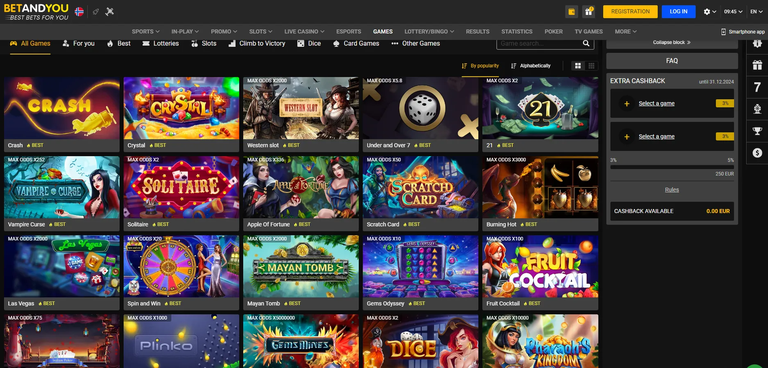Click the gift icon in right sidebar

(757, 65)
